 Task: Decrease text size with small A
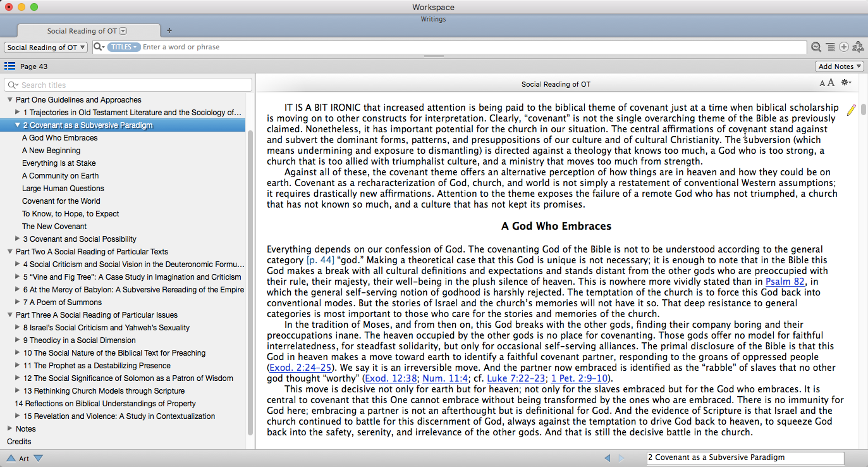click(x=822, y=84)
